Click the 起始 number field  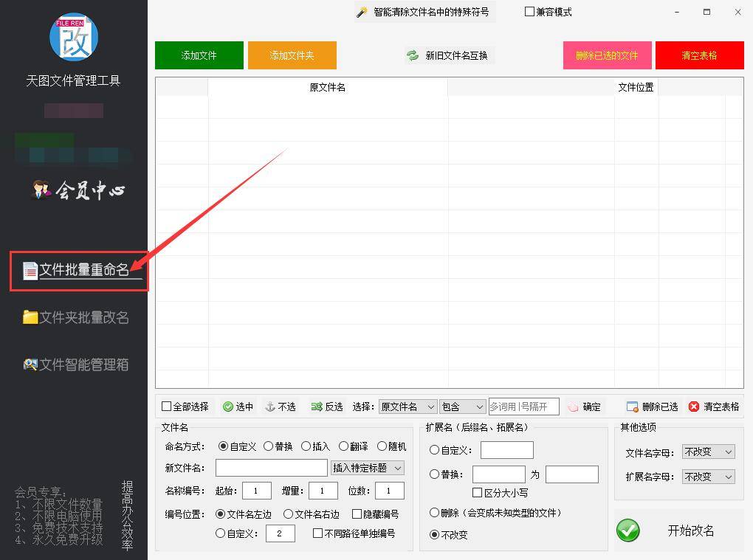point(257,491)
